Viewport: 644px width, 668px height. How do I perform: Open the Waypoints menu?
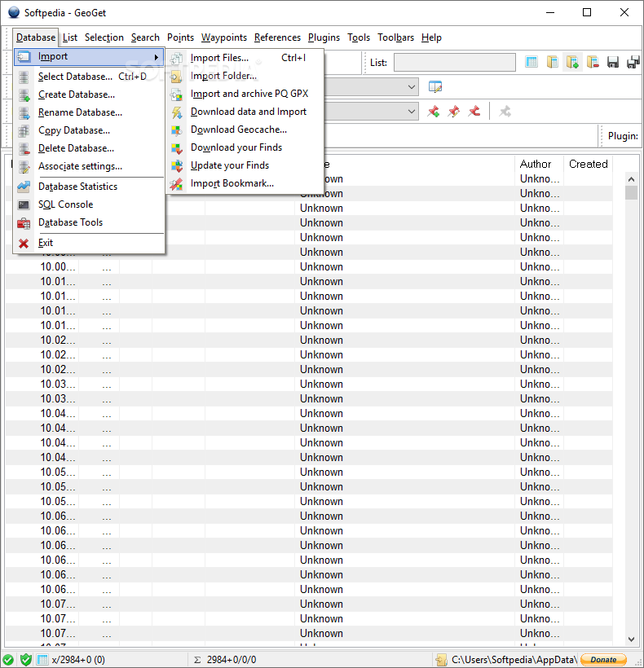point(223,37)
